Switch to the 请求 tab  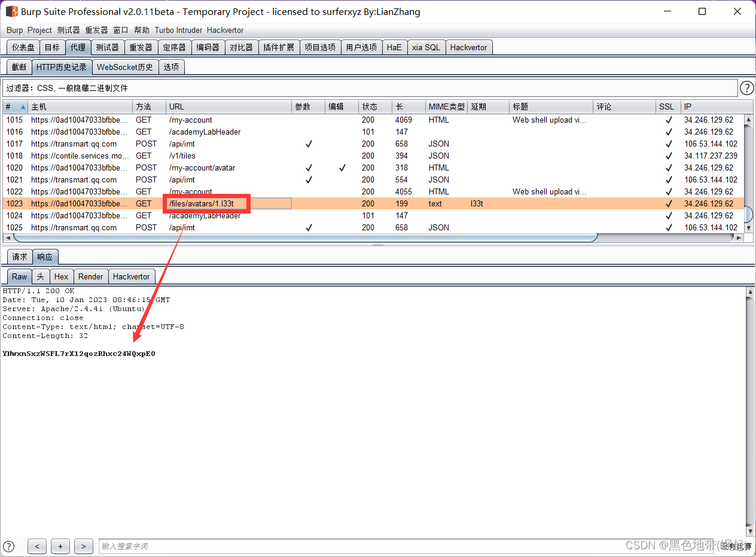20,257
